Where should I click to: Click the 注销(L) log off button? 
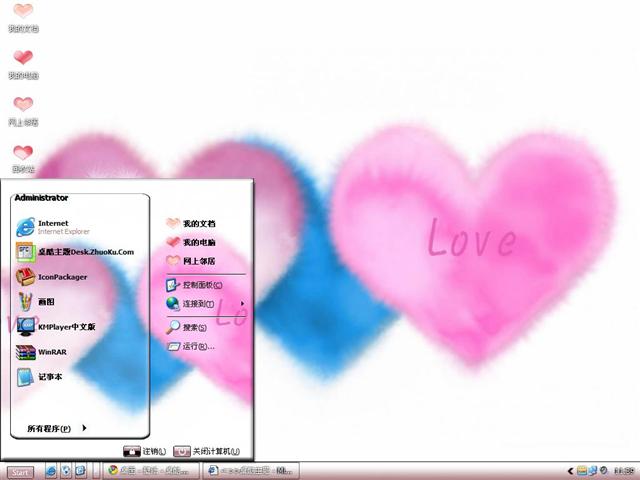[145, 451]
